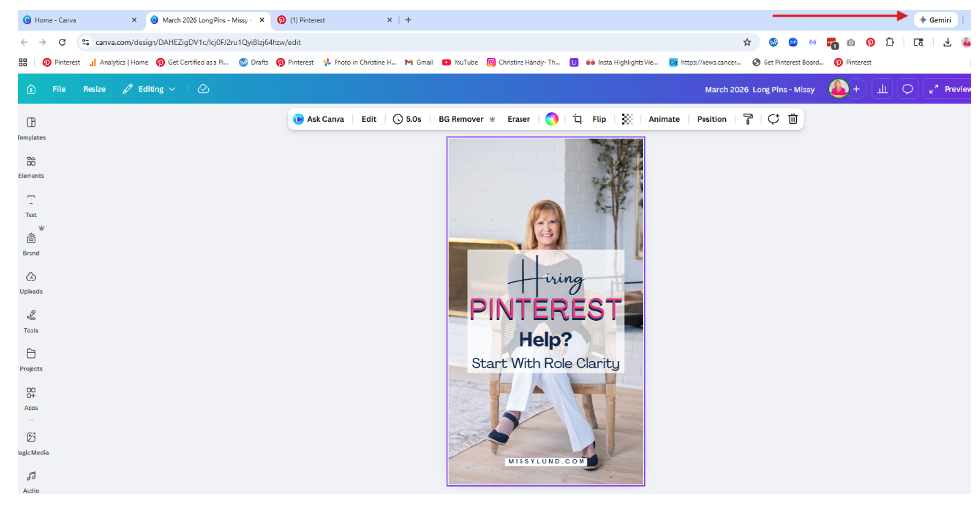Click the copy style paint roller icon

coord(748,119)
